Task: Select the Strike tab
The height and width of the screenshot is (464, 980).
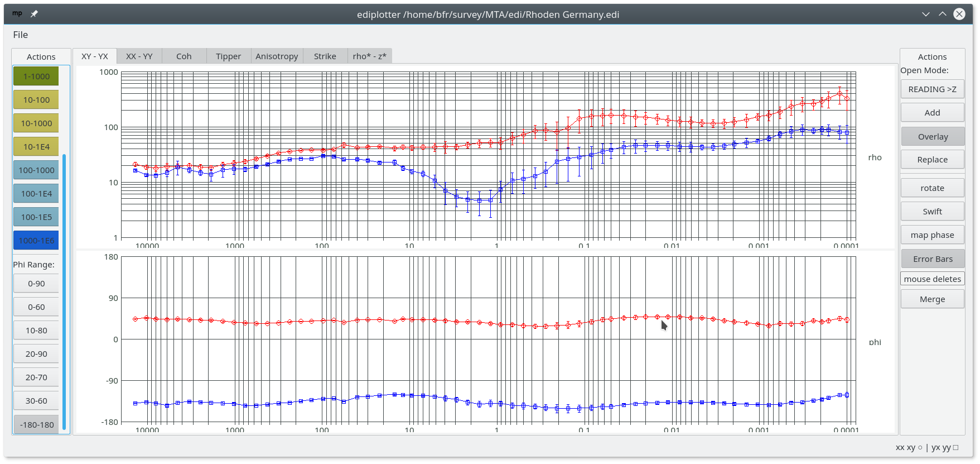Action: (x=325, y=56)
